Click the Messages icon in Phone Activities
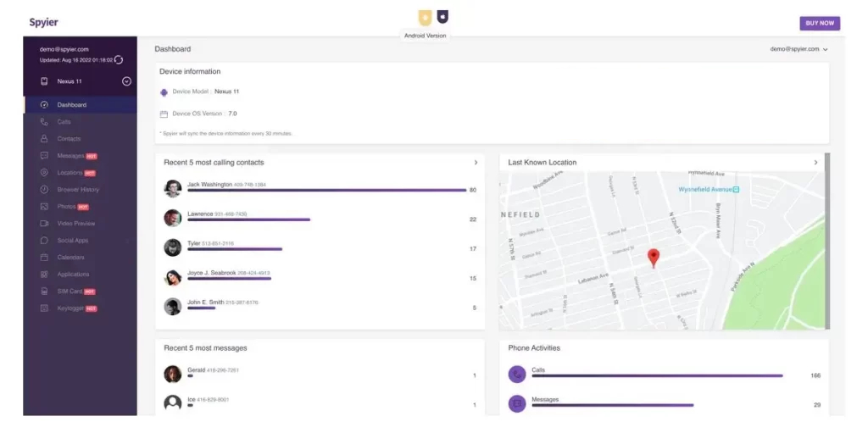Image resolution: width=868 pixels, height=433 pixels. tap(517, 403)
